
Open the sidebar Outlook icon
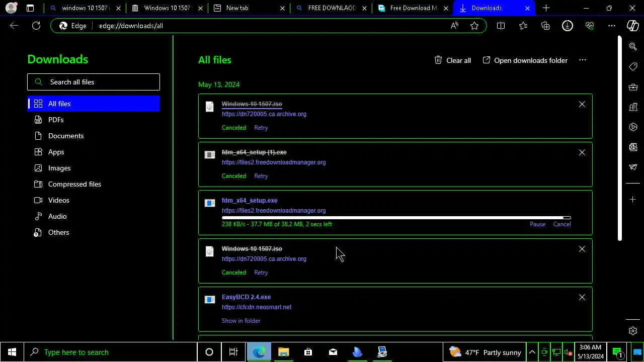tap(633, 147)
